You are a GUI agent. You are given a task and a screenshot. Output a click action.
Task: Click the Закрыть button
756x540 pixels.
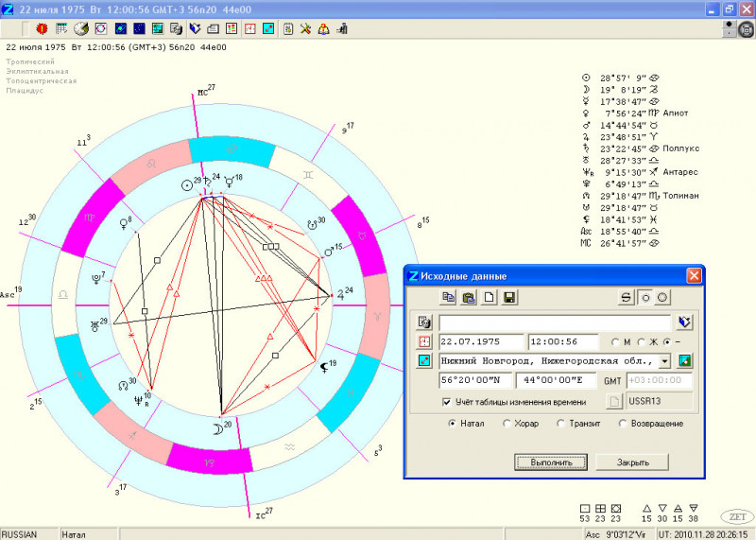tap(632, 462)
